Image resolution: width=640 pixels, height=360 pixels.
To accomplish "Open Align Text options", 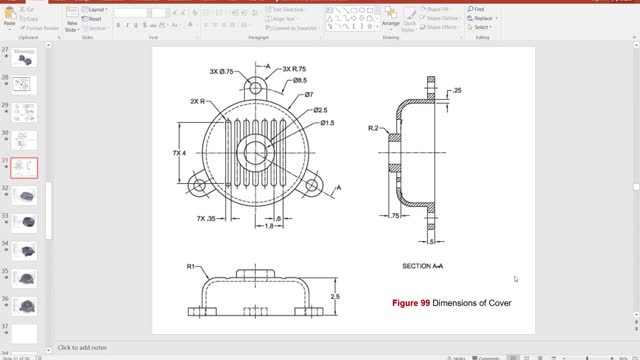I will [281, 19].
